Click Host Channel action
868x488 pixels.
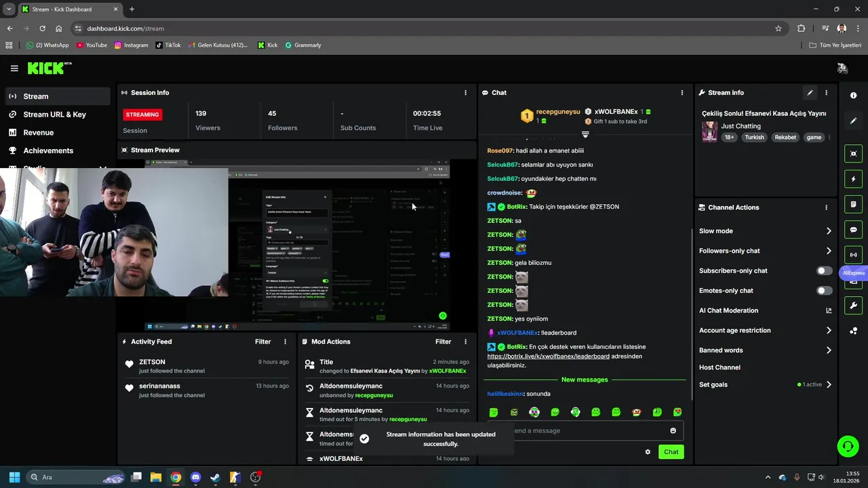(719, 367)
